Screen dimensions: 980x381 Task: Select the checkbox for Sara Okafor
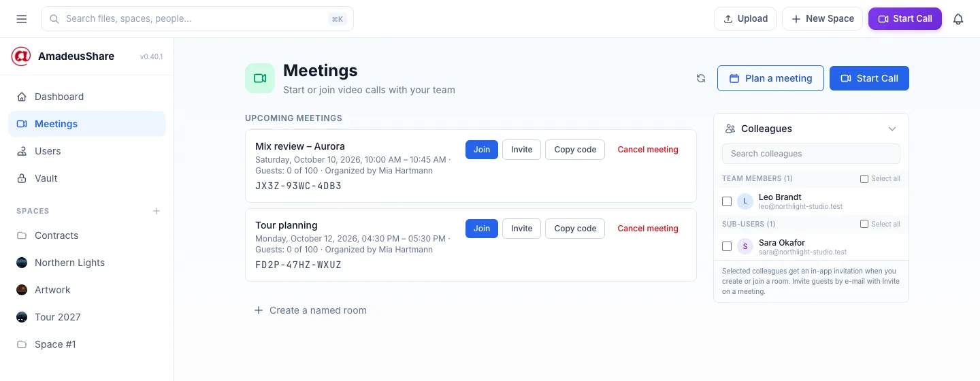(x=727, y=246)
